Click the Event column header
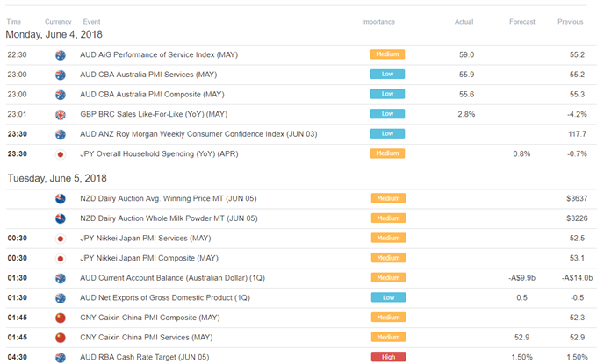Viewport: 597px width, 364px height. pyautogui.click(x=91, y=22)
